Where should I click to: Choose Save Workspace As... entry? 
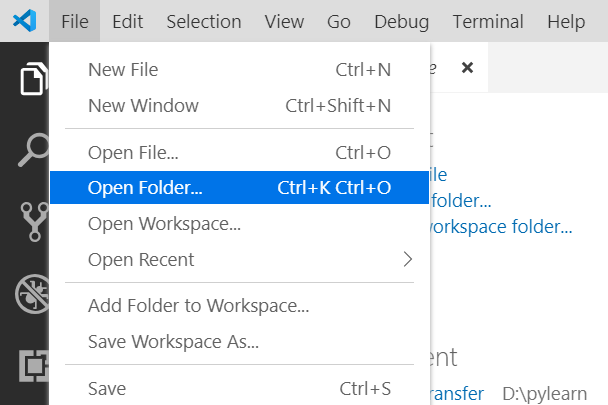(240, 342)
